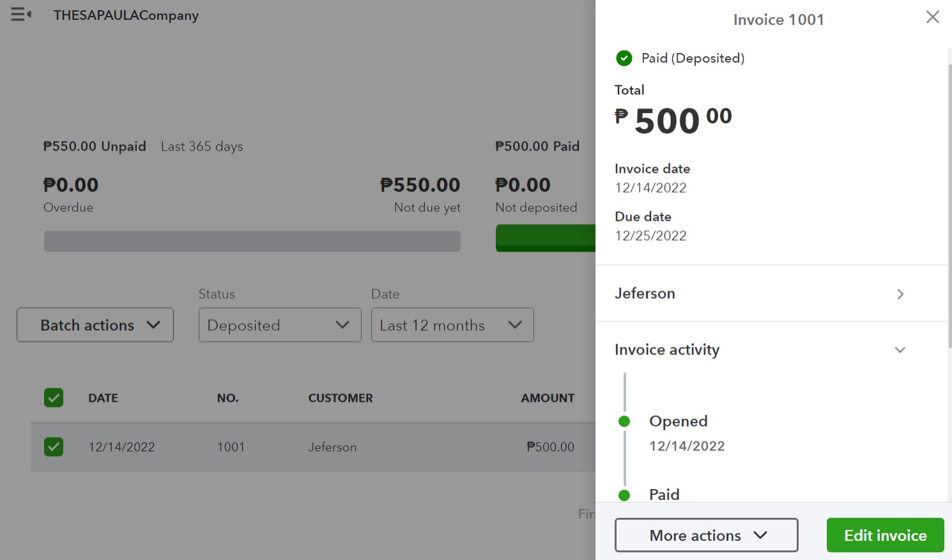This screenshot has width=952, height=560.
Task: Uncheck the invoice 1001 row checkbox
Action: [x=54, y=447]
